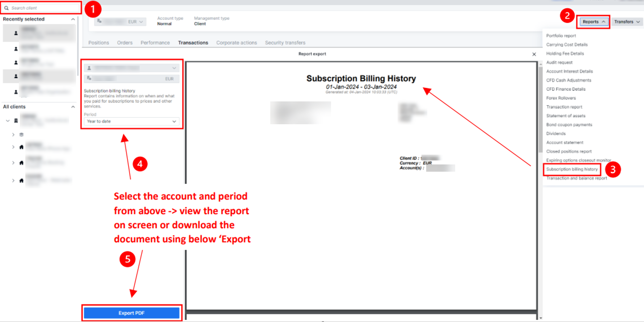Image resolution: width=644 pixels, height=322 pixels.
Task: Click the building icon under All clients
Action: (x=16, y=121)
